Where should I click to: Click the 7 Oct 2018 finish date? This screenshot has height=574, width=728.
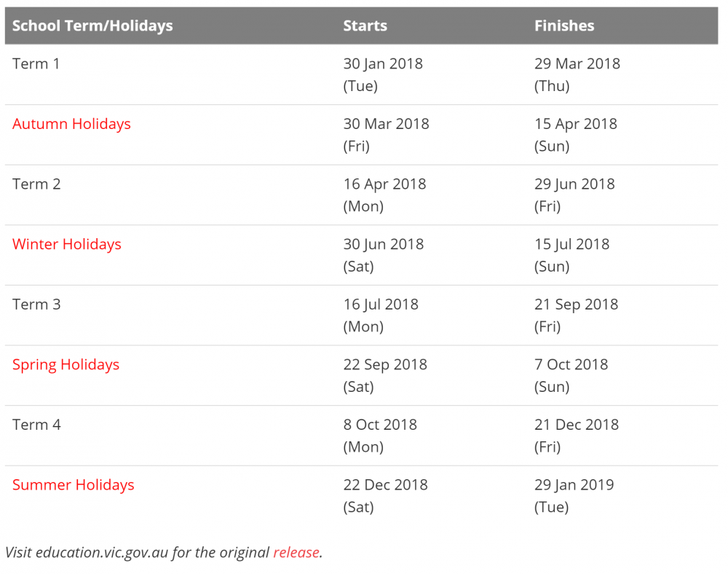(x=571, y=364)
